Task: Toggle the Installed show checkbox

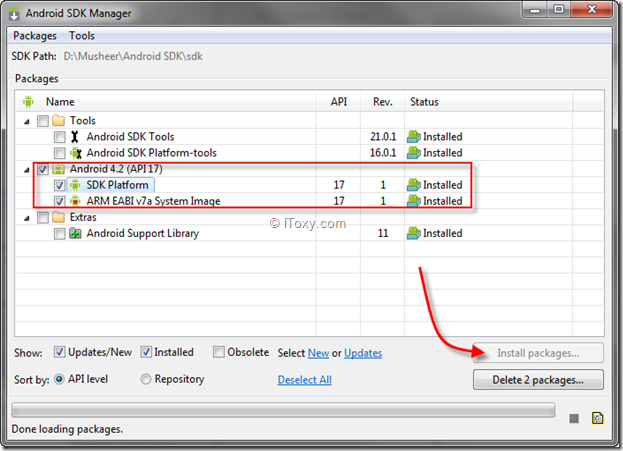Action: pos(146,352)
